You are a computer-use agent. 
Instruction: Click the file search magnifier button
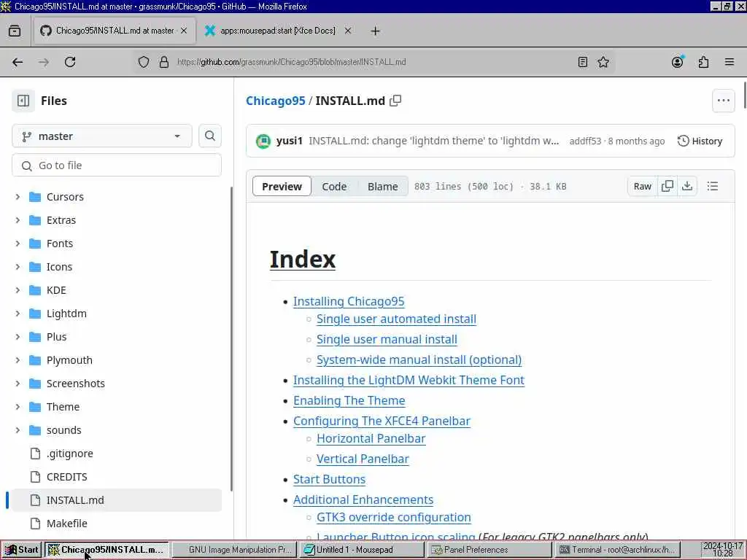pos(209,136)
